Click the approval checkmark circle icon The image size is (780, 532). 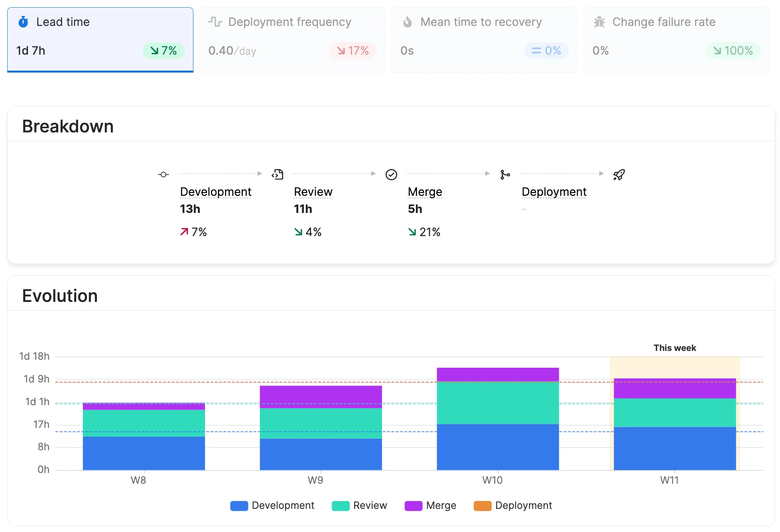point(391,175)
